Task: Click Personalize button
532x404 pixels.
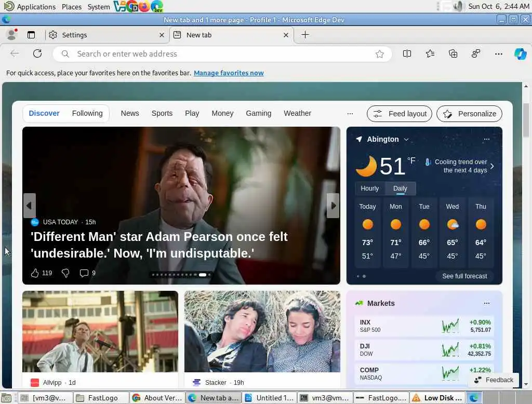Action: [x=469, y=114]
